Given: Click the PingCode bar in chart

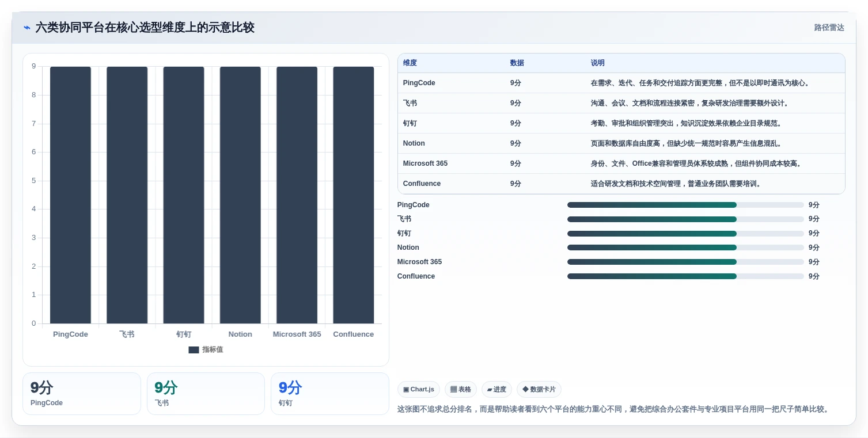Looking at the screenshot, I should click(70, 195).
